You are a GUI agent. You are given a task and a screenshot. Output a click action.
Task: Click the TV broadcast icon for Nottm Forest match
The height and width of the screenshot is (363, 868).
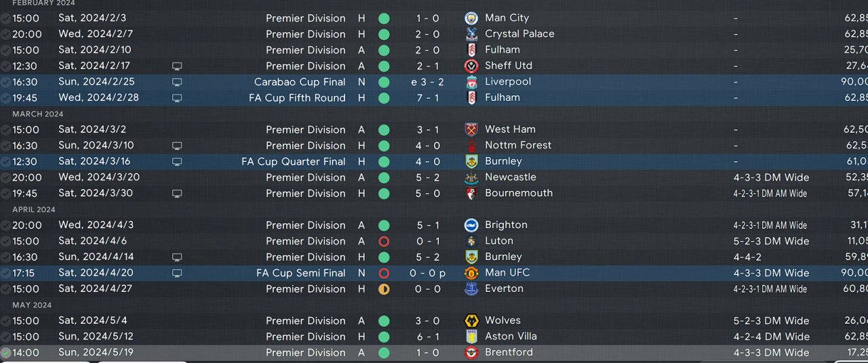click(x=177, y=146)
